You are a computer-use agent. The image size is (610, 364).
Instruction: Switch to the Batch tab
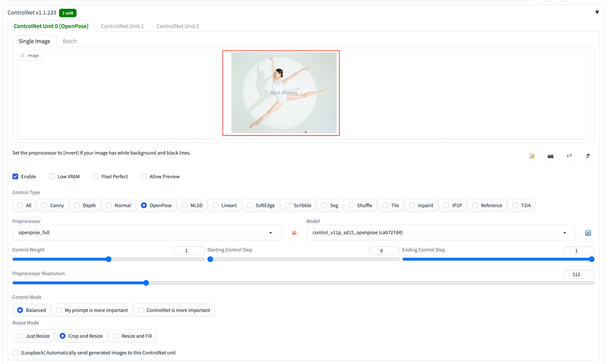(70, 41)
